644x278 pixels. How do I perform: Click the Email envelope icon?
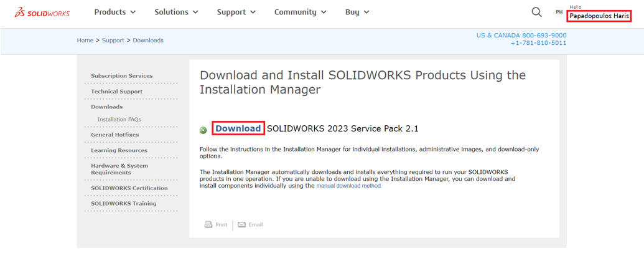[242, 224]
